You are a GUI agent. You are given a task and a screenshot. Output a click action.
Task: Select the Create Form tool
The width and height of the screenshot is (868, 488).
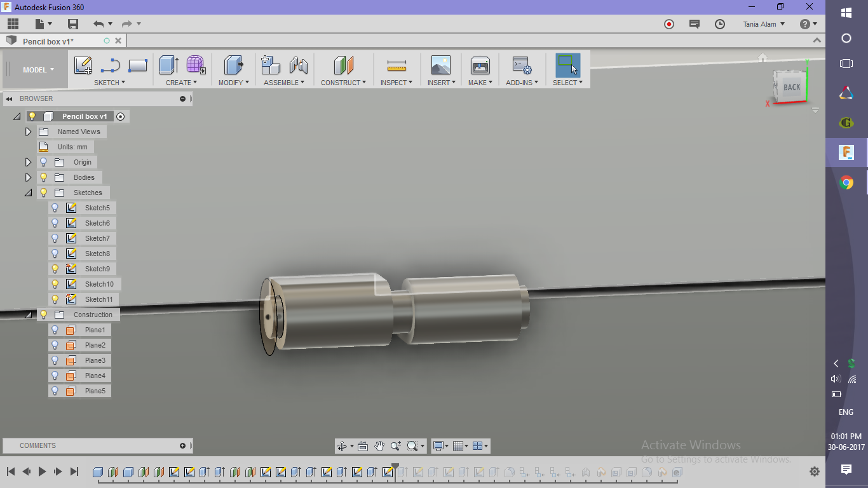(x=196, y=65)
